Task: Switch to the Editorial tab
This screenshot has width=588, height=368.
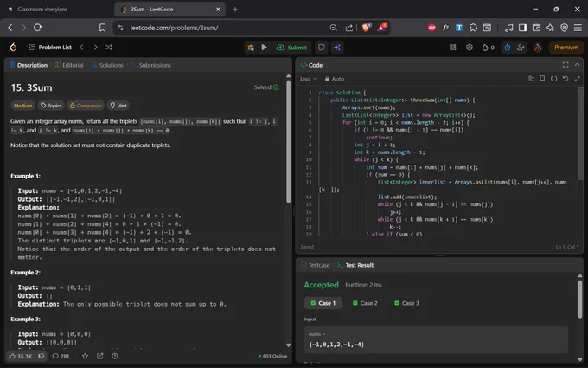Action: click(69, 65)
